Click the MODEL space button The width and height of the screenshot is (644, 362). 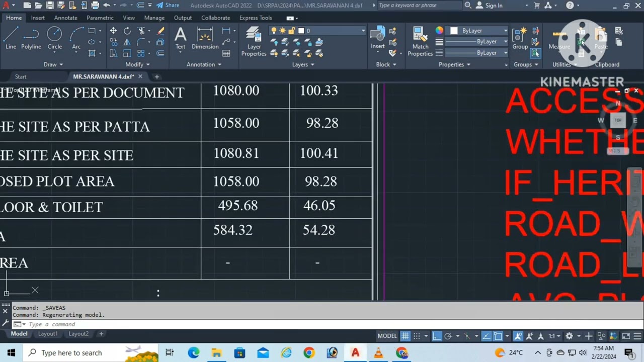[x=387, y=336]
